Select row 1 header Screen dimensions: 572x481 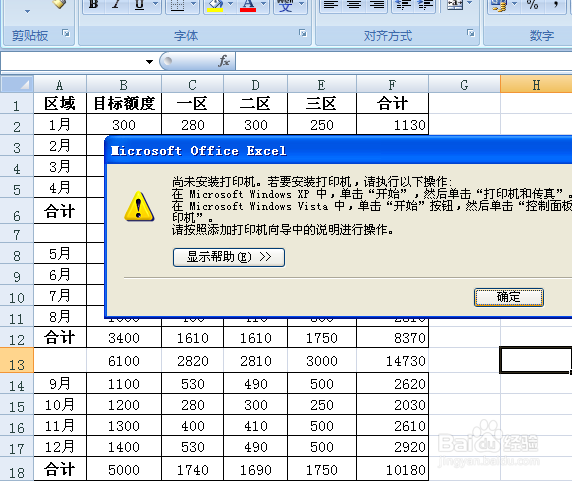point(17,104)
